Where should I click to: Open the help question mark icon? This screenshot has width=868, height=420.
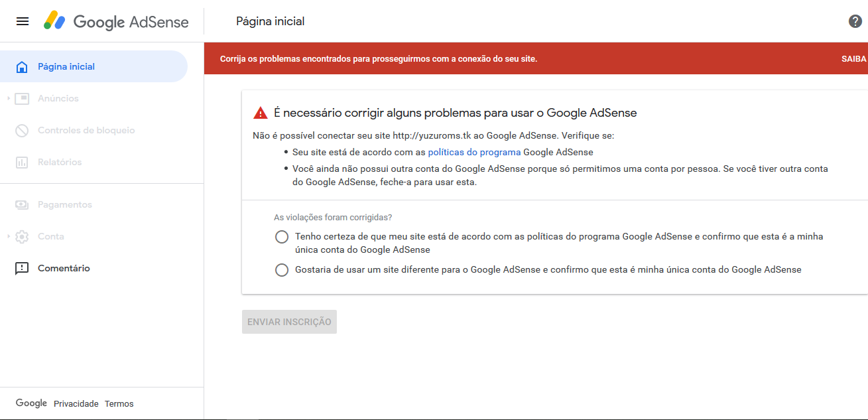point(855,21)
